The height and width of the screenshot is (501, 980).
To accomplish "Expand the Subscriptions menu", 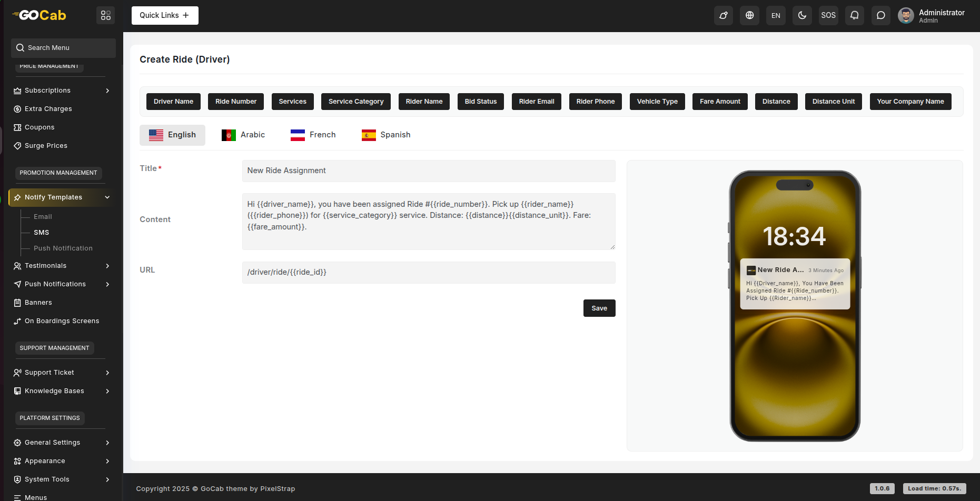I will point(62,91).
